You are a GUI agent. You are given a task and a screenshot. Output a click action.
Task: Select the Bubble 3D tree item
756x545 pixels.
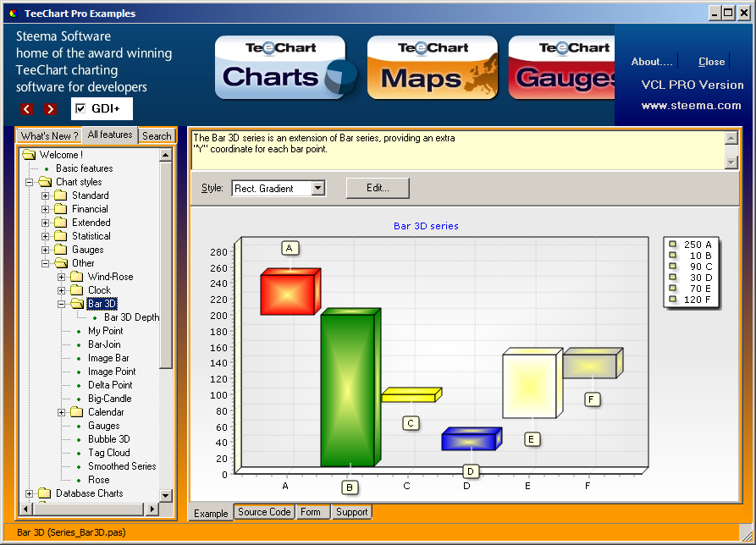click(x=109, y=439)
